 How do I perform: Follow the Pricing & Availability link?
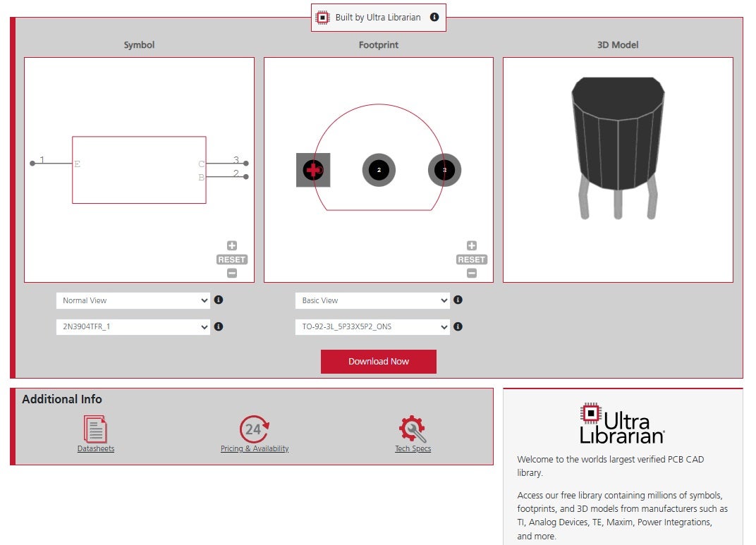(x=255, y=448)
